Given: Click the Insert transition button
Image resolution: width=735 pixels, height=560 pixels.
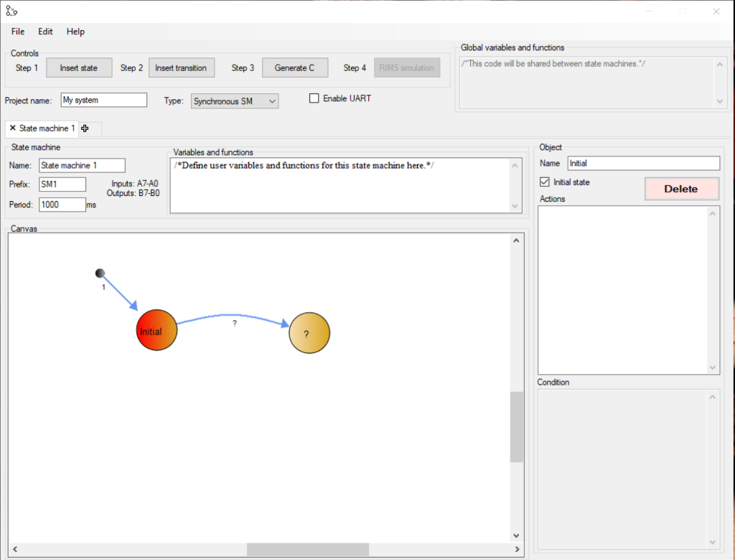Looking at the screenshot, I should [x=182, y=67].
